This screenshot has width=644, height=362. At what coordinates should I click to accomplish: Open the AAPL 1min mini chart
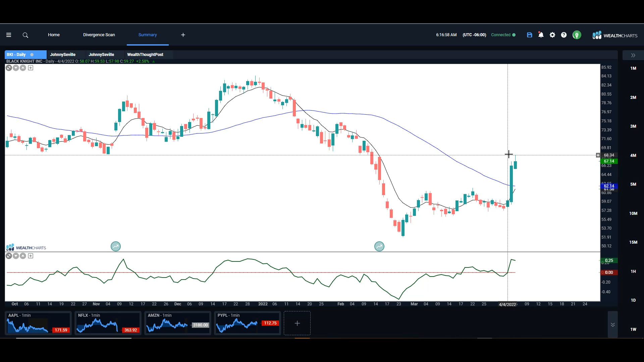[38, 323]
